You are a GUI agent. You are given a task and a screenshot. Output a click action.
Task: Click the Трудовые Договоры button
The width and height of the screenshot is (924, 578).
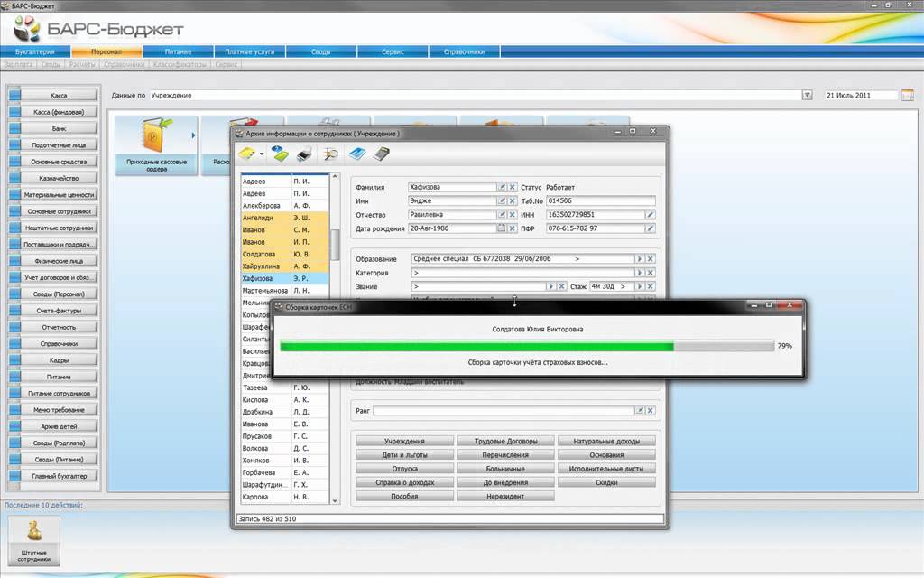click(505, 441)
